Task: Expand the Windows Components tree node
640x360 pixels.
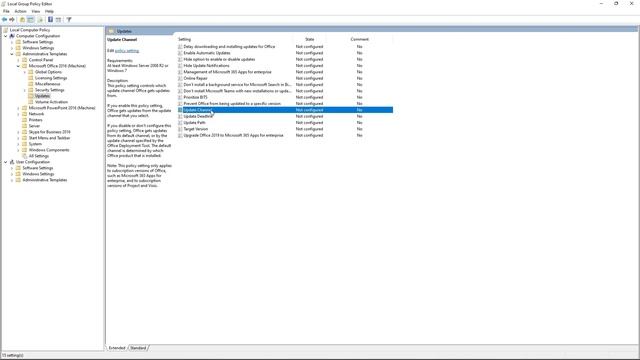Action: pyautogui.click(x=18, y=150)
